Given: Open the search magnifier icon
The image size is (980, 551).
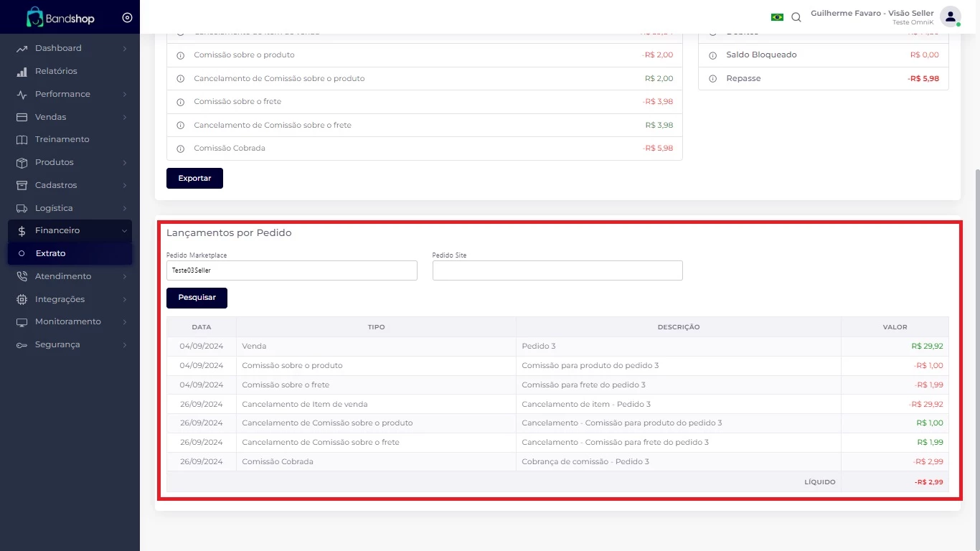Looking at the screenshot, I should coord(796,17).
